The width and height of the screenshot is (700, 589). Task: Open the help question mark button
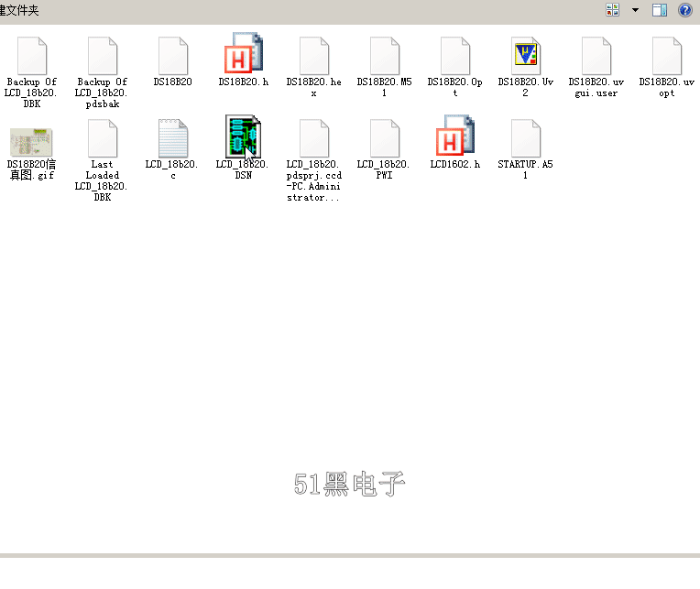tap(684, 10)
